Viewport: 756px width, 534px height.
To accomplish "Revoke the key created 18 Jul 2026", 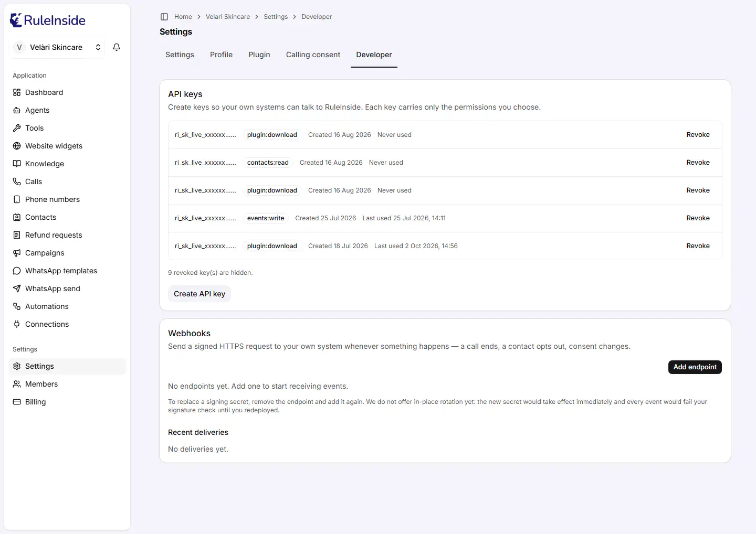I will [698, 246].
